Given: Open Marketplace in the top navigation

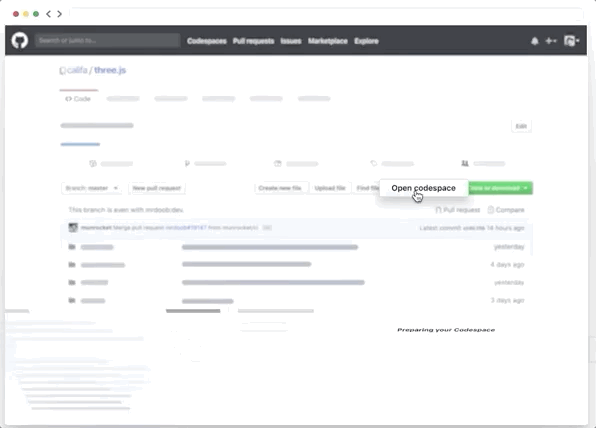Looking at the screenshot, I should tap(328, 41).
